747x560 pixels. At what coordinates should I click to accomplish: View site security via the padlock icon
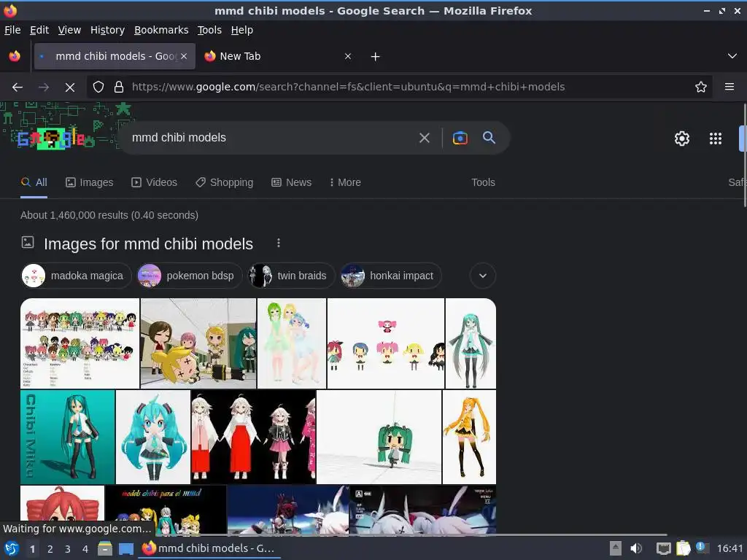(x=119, y=87)
